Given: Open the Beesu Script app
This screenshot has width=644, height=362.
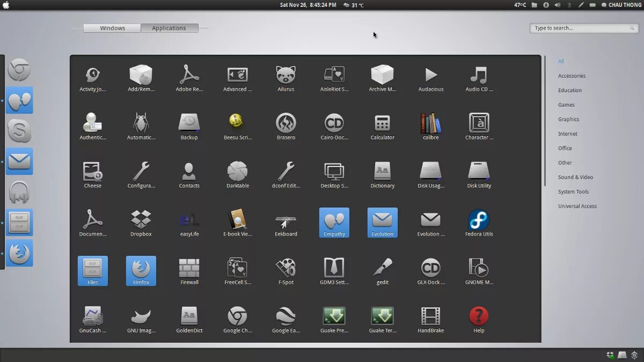Looking at the screenshot, I should click(238, 127).
